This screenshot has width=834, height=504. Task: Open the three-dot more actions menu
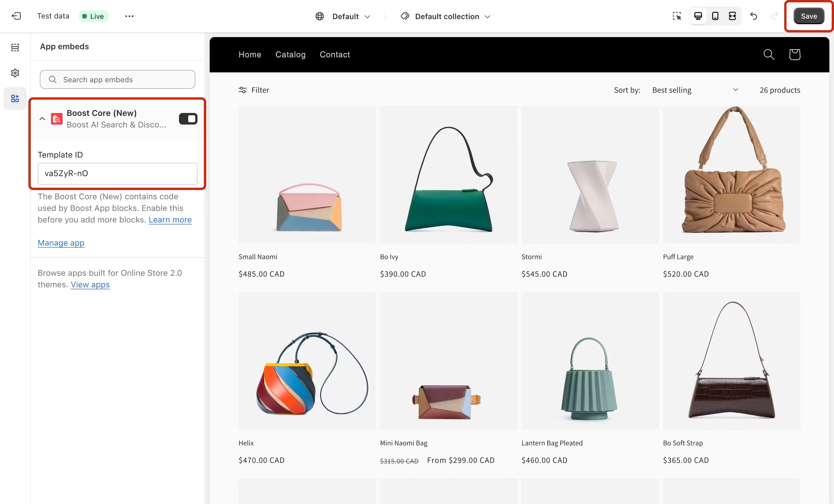point(129,16)
